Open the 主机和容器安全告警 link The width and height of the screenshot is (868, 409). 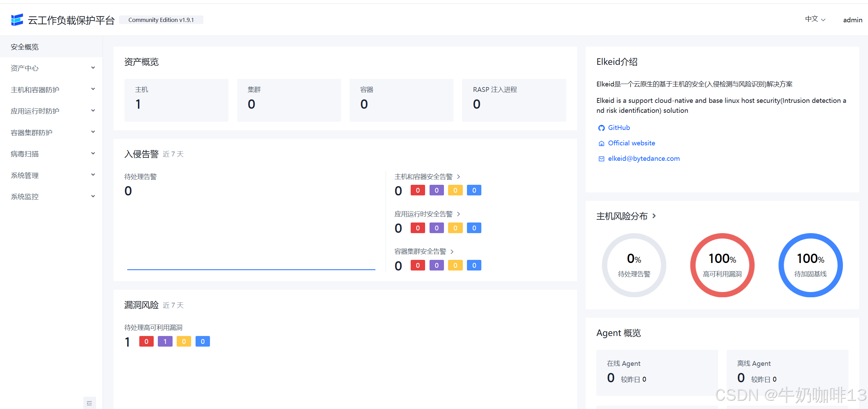coord(423,177)
